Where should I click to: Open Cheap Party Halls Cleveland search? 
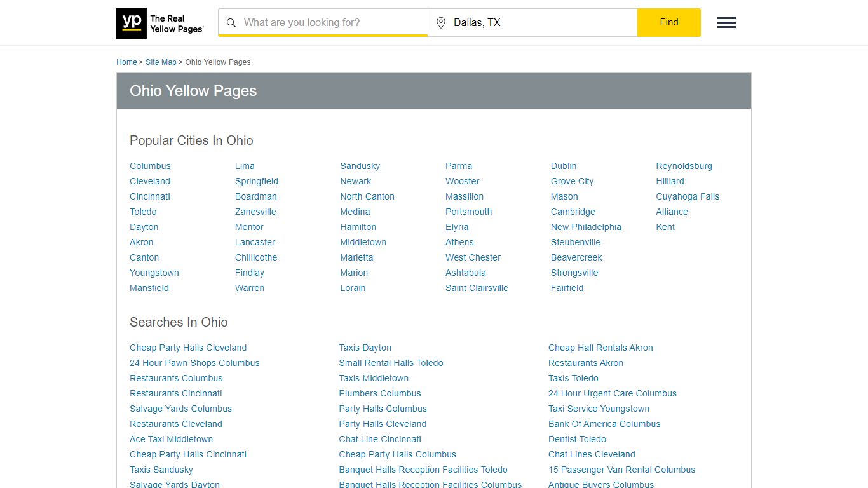[x=188, y=348]
